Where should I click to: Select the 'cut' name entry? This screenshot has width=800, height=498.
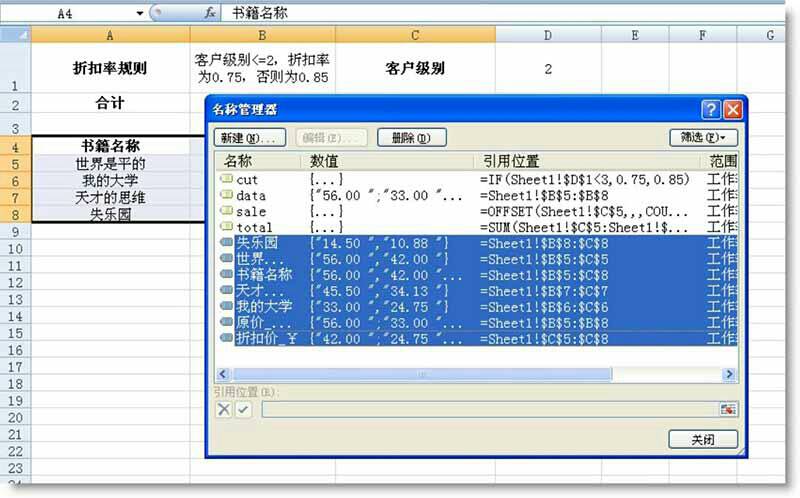(246, 180)
